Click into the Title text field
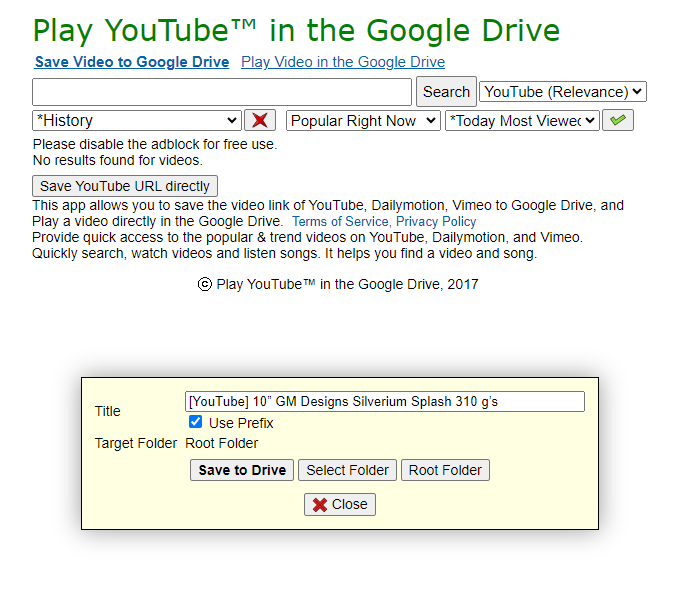Screen dimensions: 681x589 pyautogui.click(x=385, y=401)
